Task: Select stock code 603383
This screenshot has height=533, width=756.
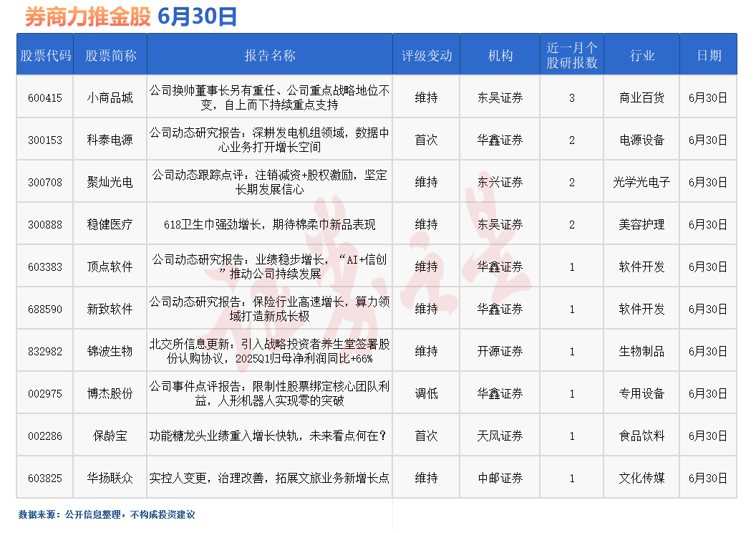Action: [x=45, y=266]
